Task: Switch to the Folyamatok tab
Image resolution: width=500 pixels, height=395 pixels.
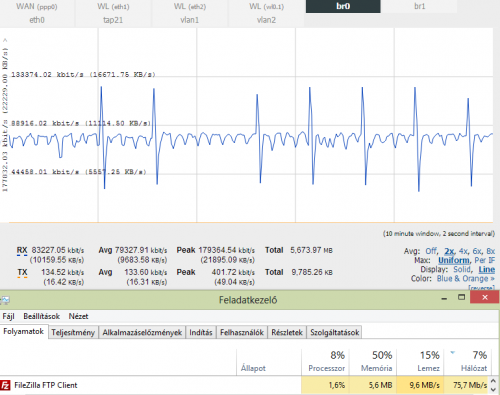Action: pyautogui.click(x=24, y=331)
